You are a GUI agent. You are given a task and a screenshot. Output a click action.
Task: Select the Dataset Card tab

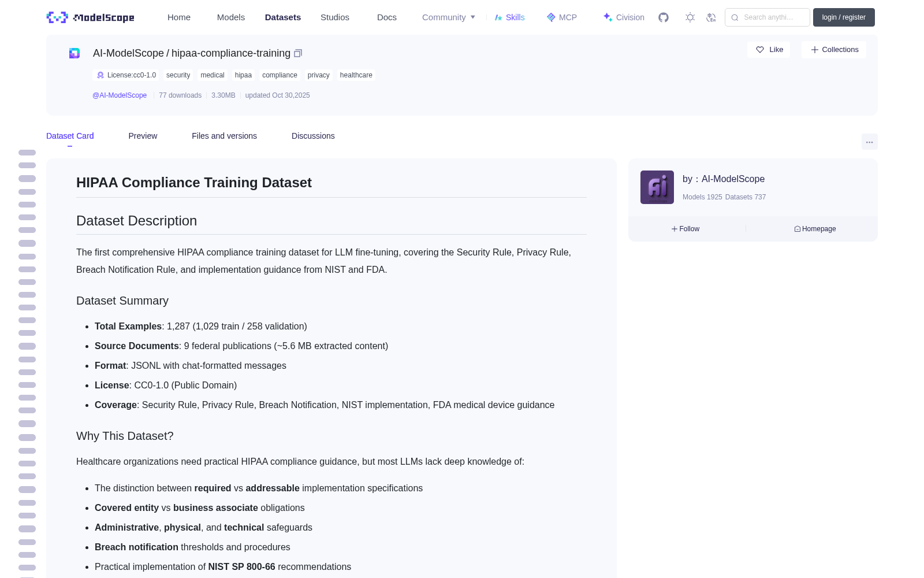[x=70, y=136]
